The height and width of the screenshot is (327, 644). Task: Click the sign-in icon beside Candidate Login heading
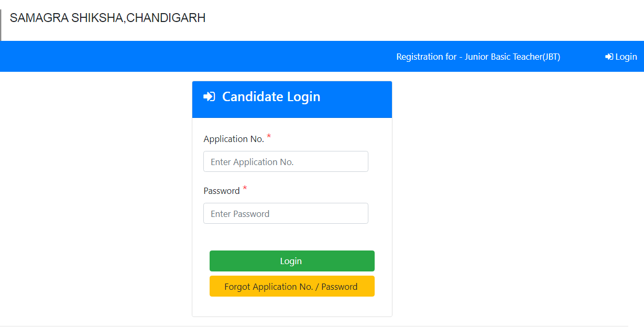pos(209,97)
